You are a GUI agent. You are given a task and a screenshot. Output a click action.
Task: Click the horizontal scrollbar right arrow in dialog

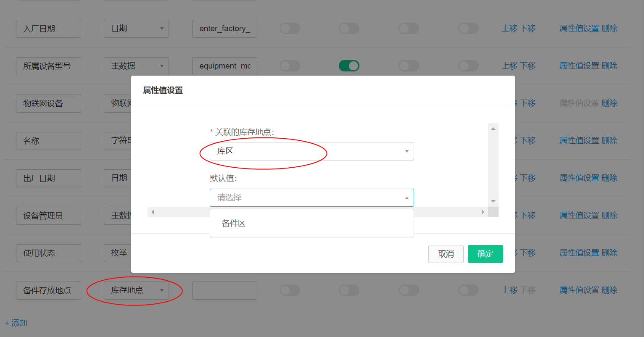(x=483, y=212)
